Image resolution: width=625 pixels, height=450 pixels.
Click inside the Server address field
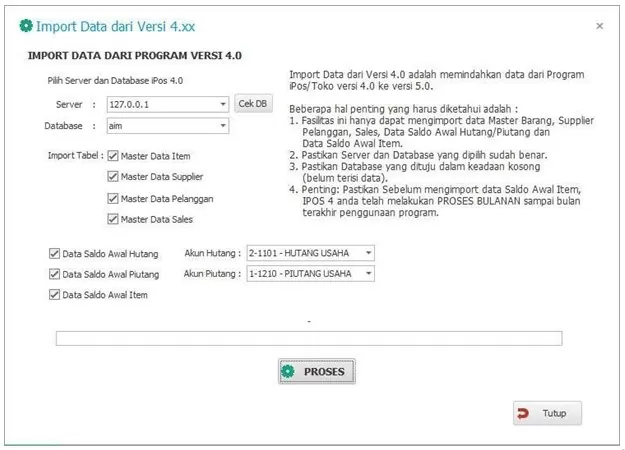point(160,104)
